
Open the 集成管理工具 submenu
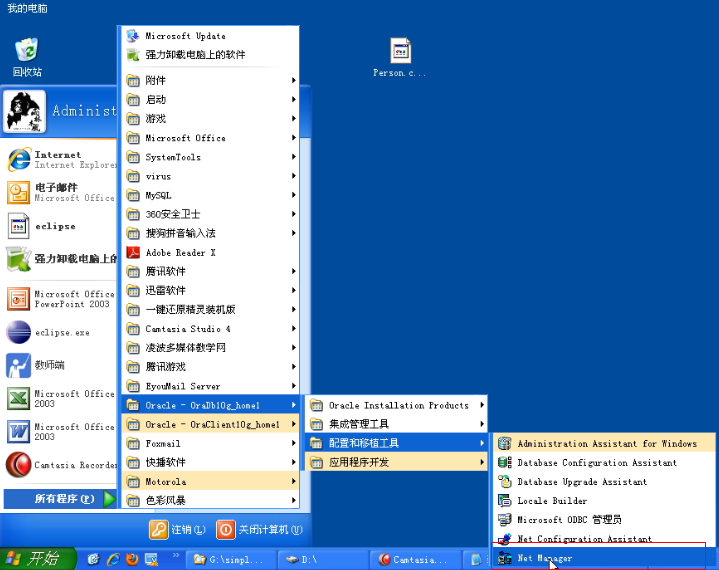397,424
